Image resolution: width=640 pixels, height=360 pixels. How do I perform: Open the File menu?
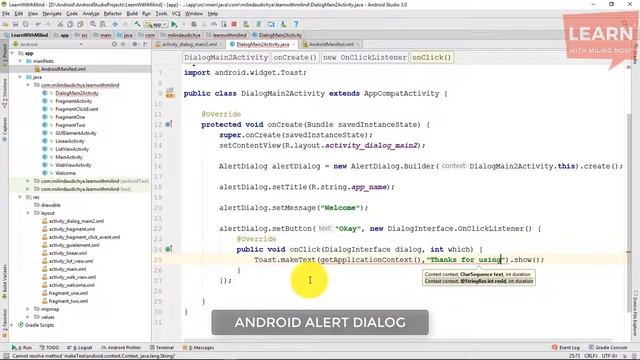6,13
